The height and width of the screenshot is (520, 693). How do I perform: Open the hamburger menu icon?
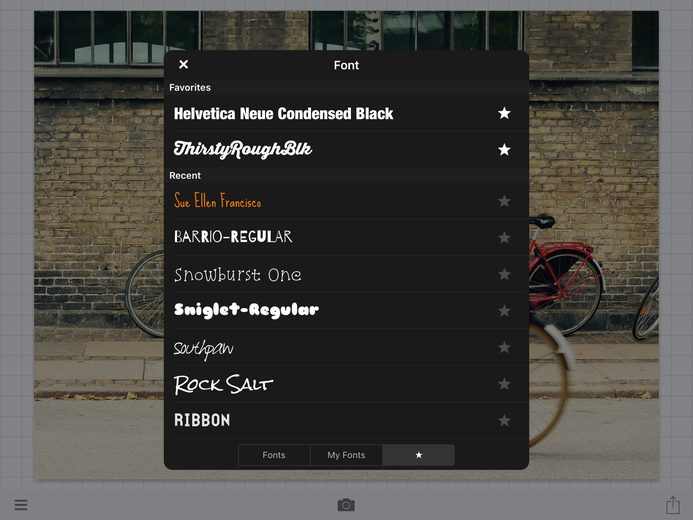21,505
